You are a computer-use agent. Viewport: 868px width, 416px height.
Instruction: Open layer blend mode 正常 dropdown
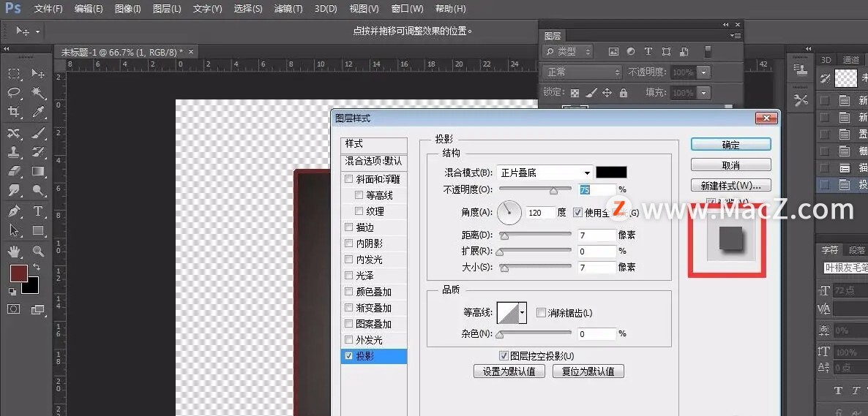click(582, 72)
